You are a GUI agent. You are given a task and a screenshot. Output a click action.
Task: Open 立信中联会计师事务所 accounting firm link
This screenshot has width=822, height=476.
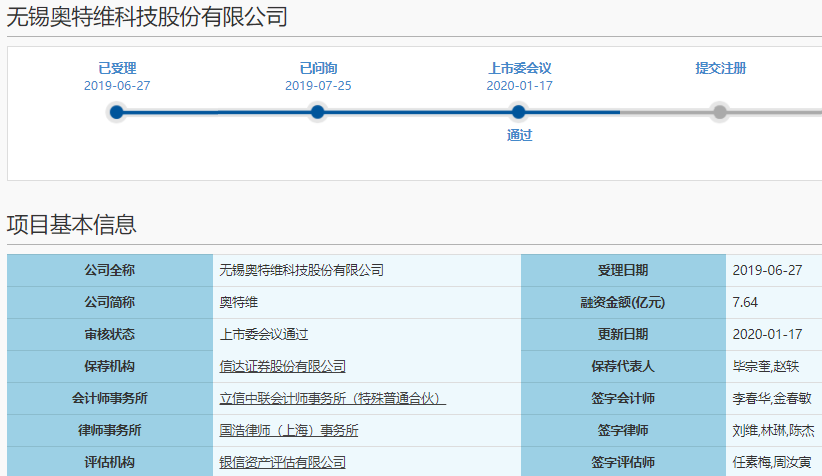point(332,399)
